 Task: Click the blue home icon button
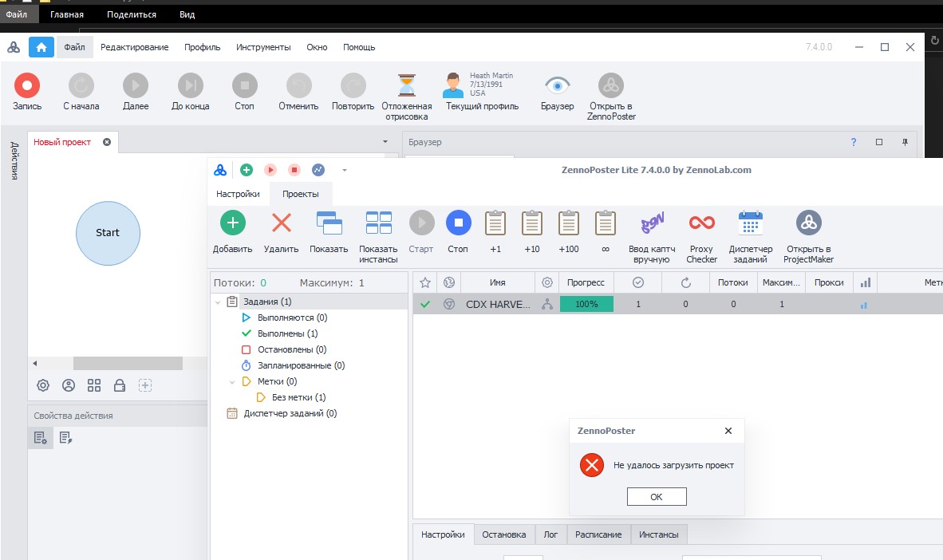41,47
